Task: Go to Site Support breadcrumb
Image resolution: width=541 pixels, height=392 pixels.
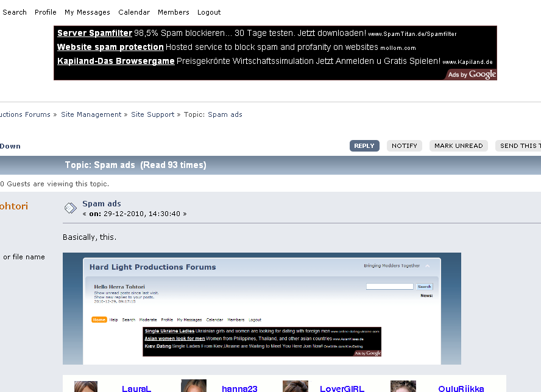Action: pyautogui.click(x=152, y=114)
